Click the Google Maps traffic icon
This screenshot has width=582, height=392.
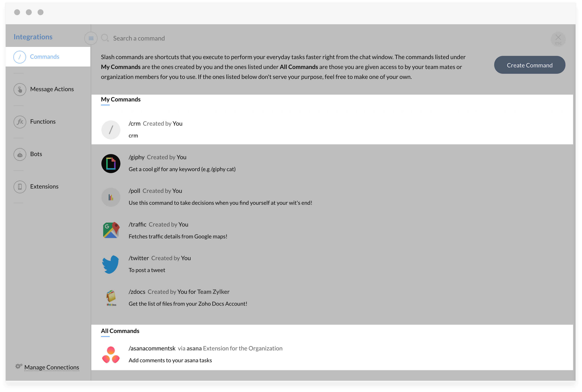[111, 230]
